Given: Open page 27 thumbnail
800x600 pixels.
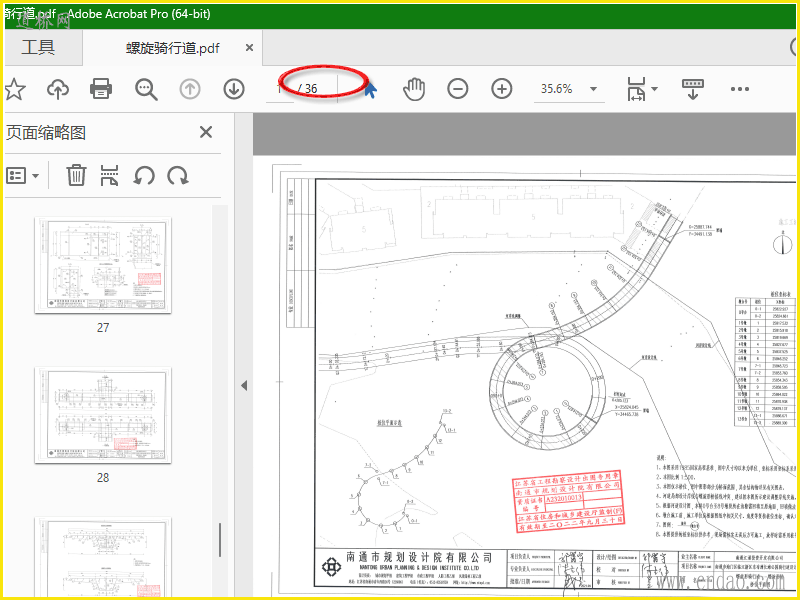Looking at the screenshot, I should tap(103, 265).
